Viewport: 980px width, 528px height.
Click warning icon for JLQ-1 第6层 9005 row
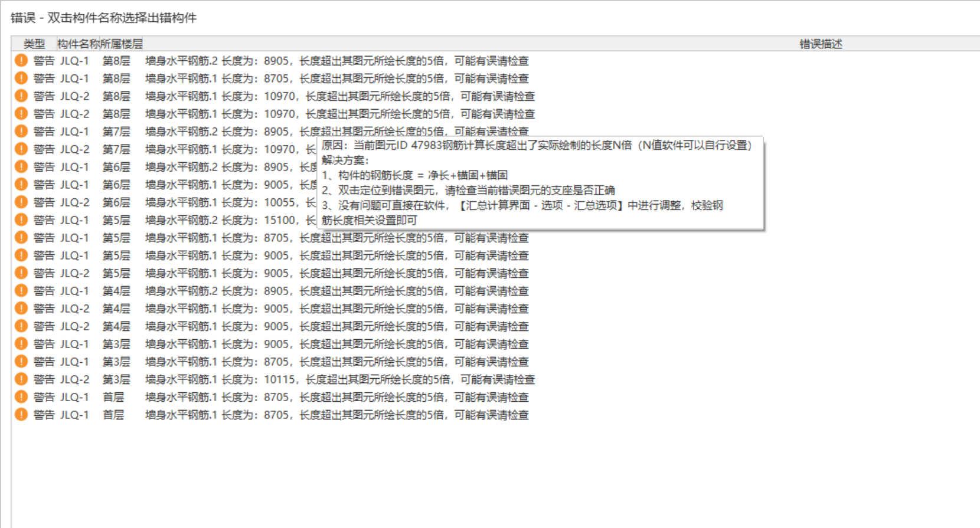21,185
